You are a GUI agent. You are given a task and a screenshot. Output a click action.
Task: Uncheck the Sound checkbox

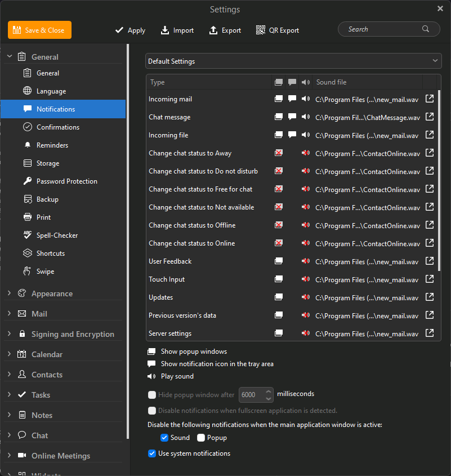pos(164,438)
